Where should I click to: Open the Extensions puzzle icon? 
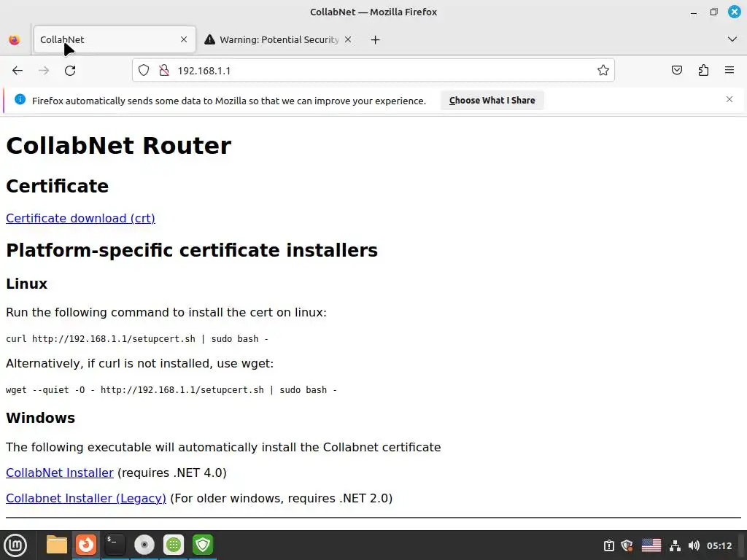(703, 71)
